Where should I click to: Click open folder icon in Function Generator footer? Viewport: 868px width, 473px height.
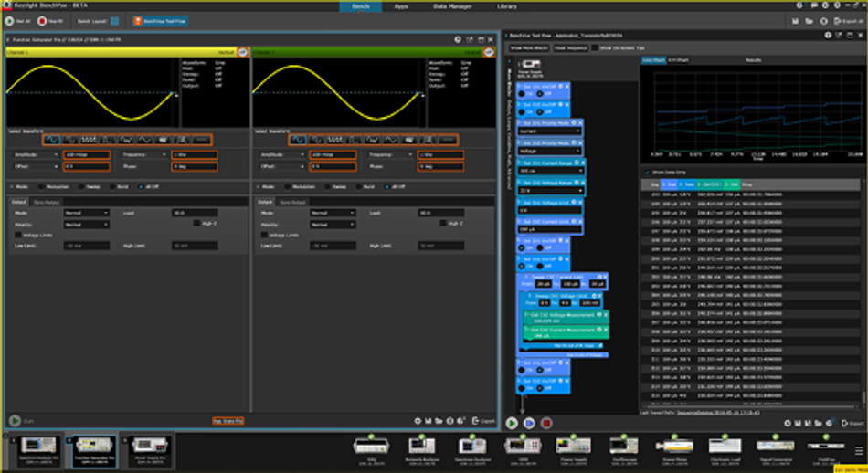click(x=439, y=421)
